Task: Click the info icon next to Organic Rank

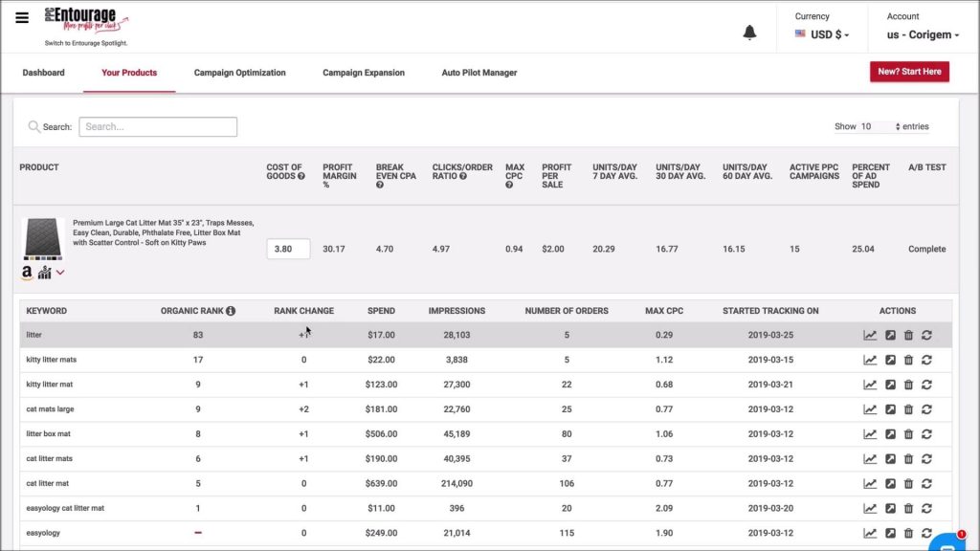Action: [x=229, y=310]
